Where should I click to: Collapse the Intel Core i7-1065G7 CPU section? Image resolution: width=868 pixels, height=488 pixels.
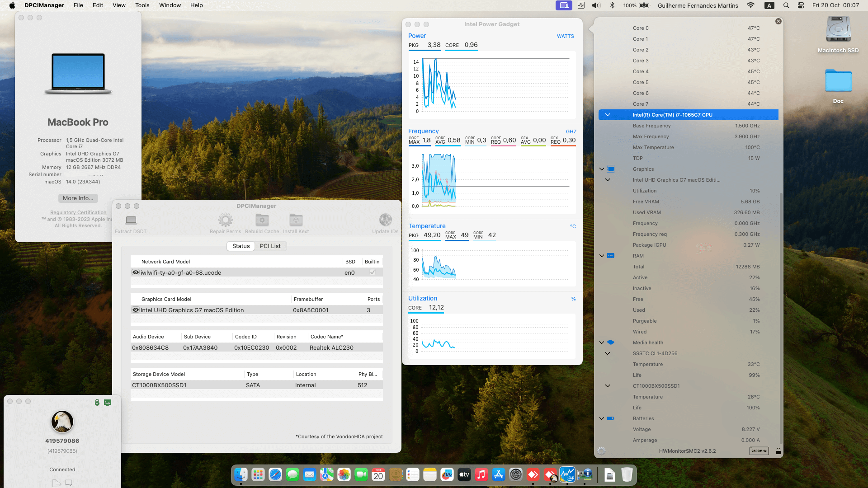tap(608, 115)
